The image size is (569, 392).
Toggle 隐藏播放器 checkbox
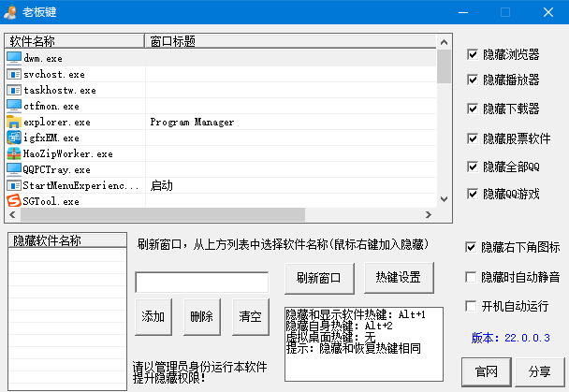(473, 80)
